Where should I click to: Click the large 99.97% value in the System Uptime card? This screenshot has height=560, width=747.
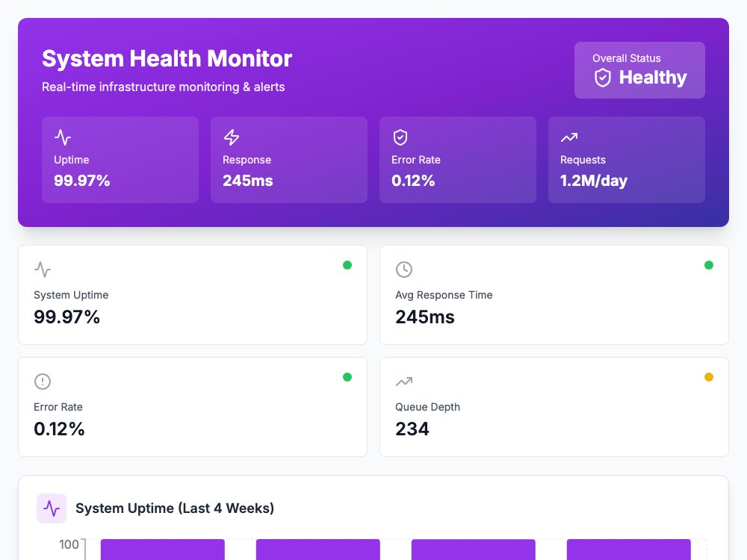(66, 317)
